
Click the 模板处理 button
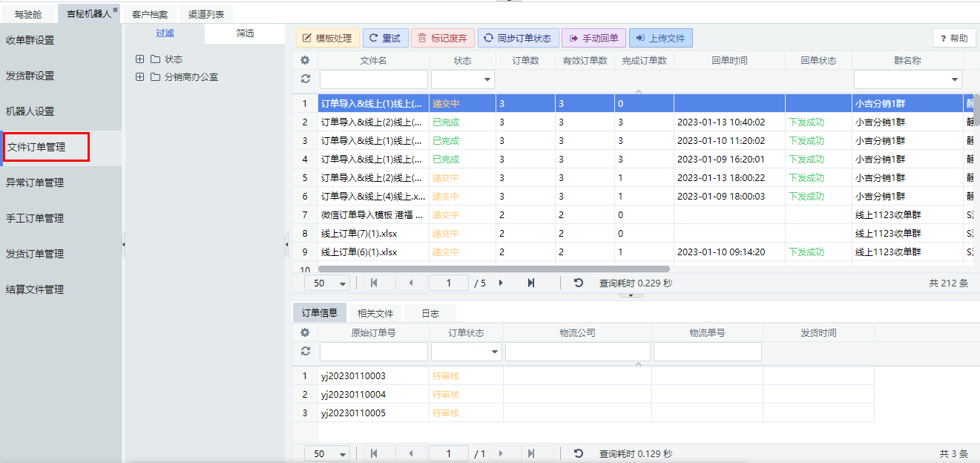pyautogui.click(x=328, y=39)
